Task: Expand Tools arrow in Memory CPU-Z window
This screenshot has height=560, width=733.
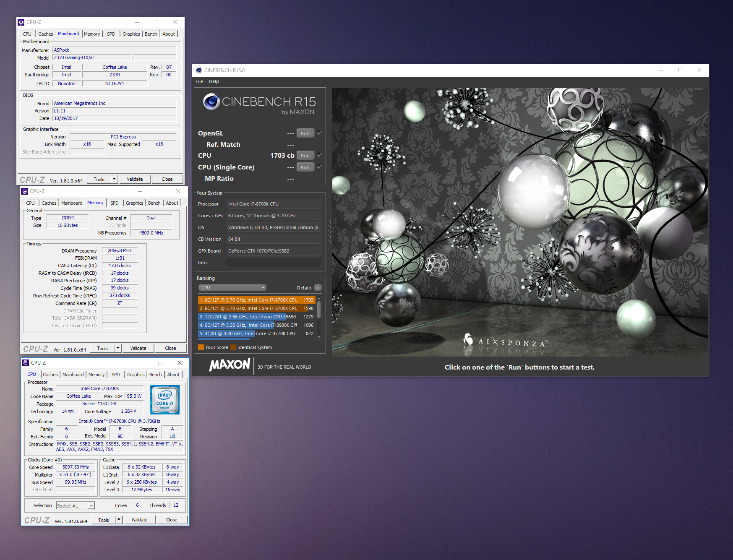Action: 117,348
